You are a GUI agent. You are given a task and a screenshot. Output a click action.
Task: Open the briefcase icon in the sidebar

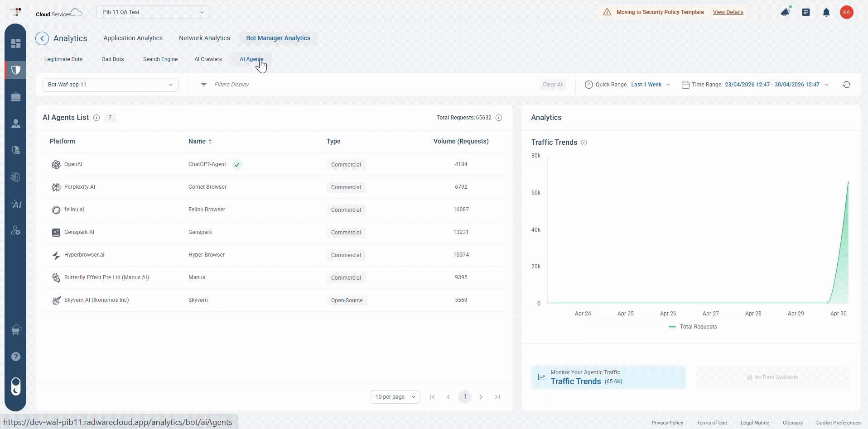click(x=16, y=97)
